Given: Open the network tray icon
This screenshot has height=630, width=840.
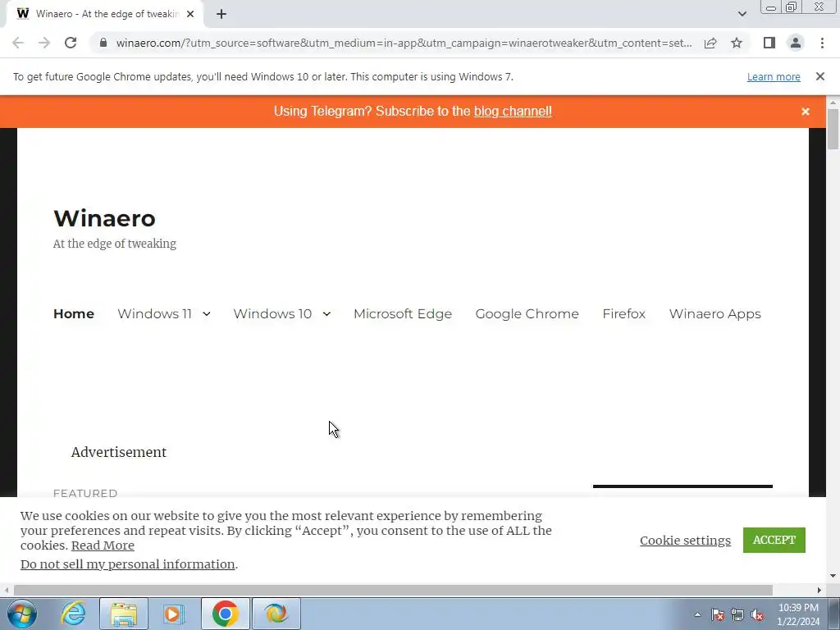Looking at the screenshot, I should coord(737,614).
